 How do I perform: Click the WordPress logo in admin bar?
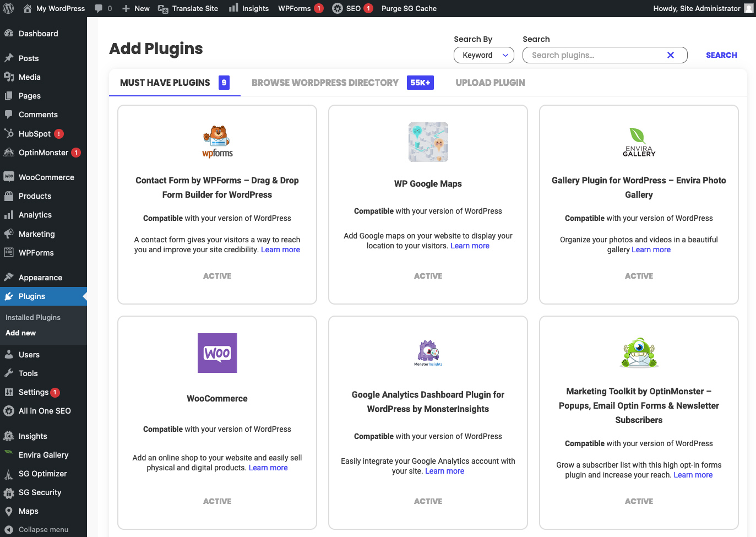point(9,8)
